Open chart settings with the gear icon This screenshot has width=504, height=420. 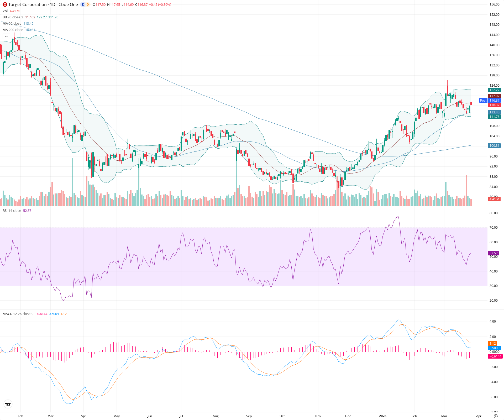pos(496,416)
